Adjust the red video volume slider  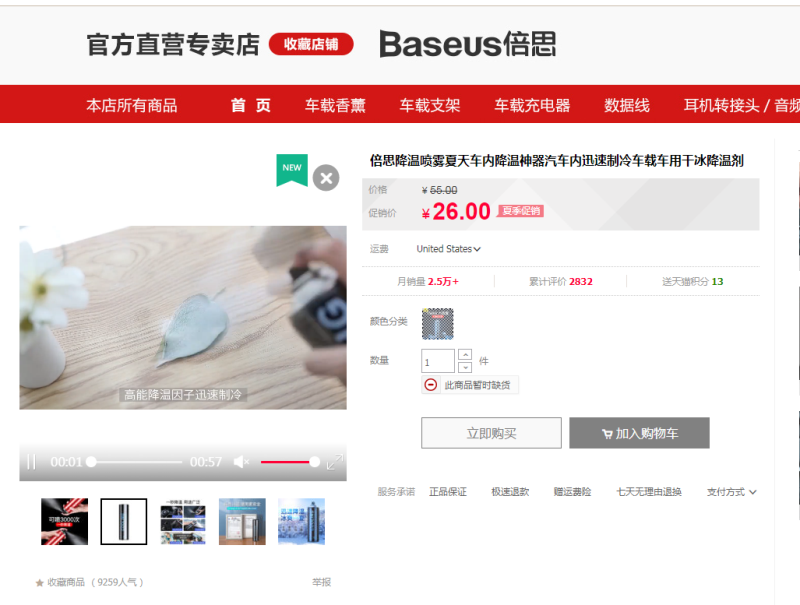tap(290, 462)
